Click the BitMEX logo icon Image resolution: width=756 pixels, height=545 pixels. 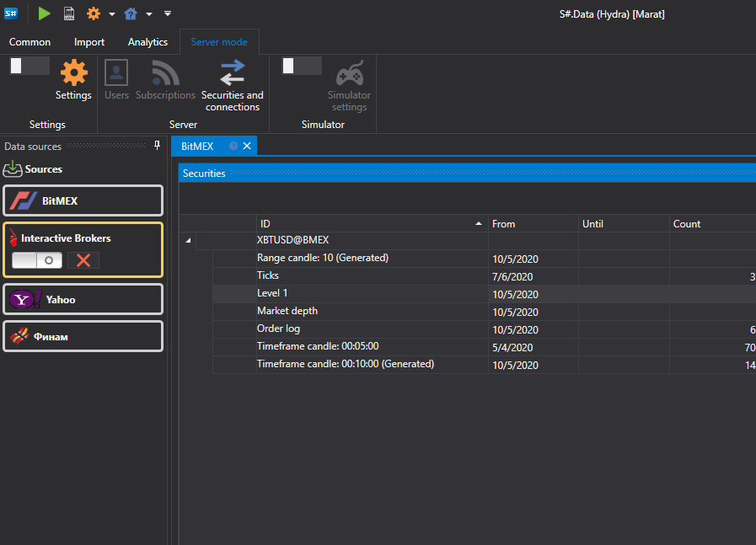(23, 200)
